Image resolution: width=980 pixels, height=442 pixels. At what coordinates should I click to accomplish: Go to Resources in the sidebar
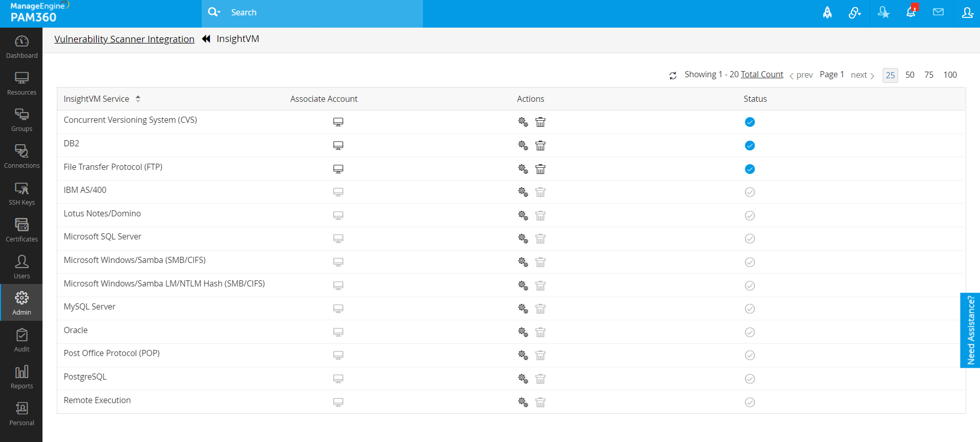[22, 83]
